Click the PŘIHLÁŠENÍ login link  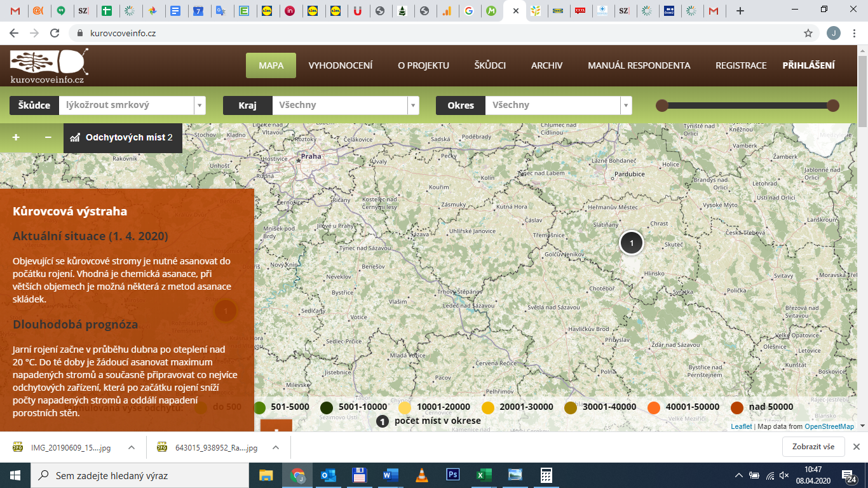click(808, 65)
